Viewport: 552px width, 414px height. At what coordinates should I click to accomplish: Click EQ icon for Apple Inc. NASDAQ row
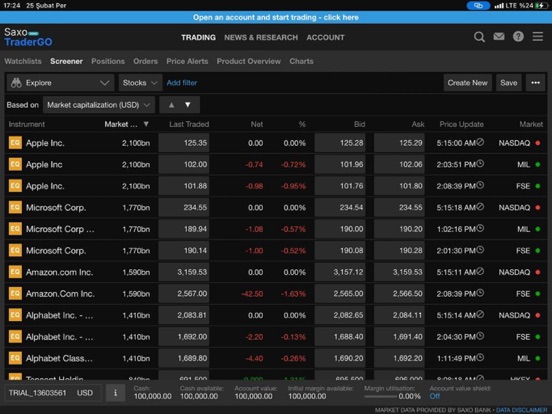(x=15, y=143)
